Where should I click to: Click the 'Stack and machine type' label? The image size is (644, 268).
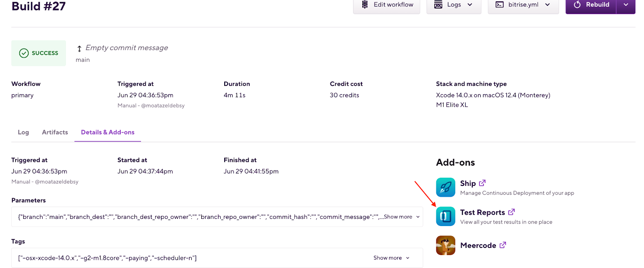coord(471,84)
